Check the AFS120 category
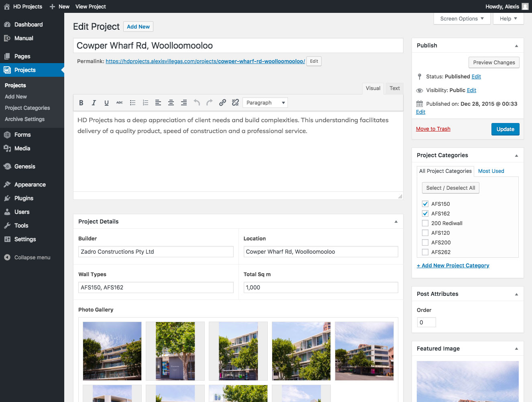Screen dimensions: 532x402 pos(425,233)
